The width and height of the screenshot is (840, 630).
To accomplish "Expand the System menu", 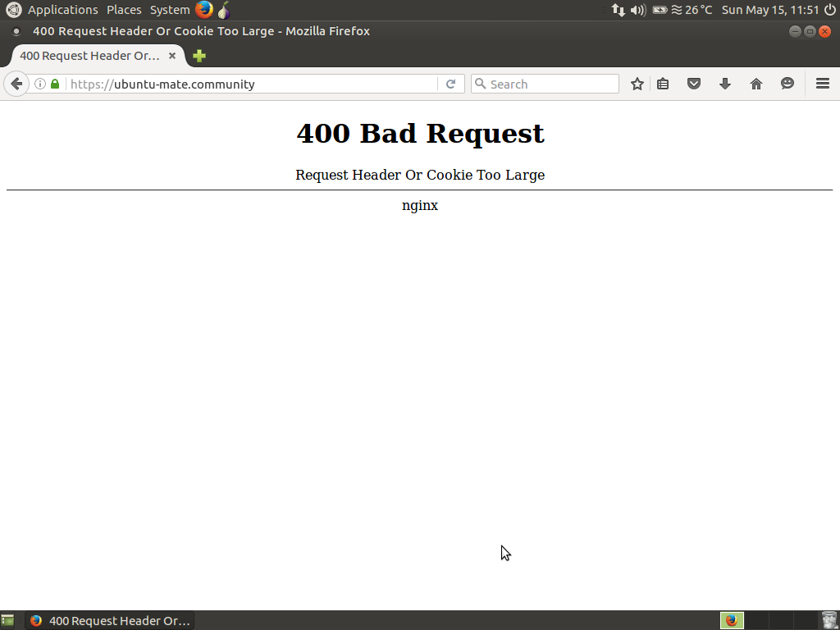I will click(170, 10).
